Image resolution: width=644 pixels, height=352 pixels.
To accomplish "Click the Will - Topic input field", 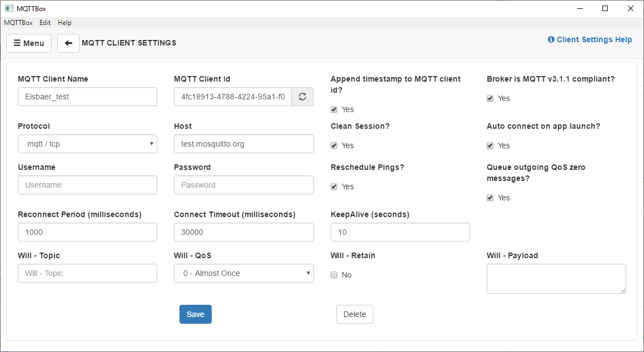I will coord(87,273).
